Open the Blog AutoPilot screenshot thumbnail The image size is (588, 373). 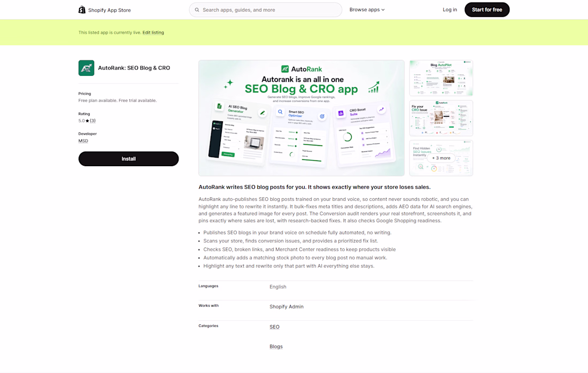pyautogui.click(x=441, y=78)
